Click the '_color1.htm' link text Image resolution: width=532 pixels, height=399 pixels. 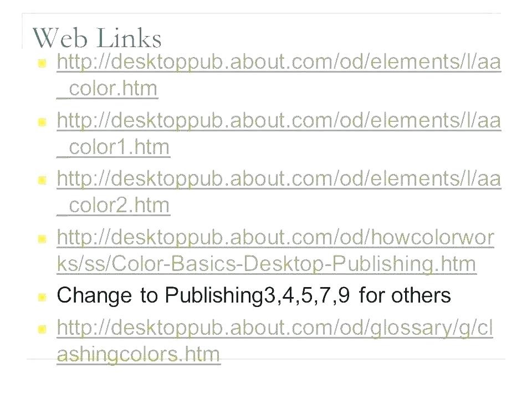(113, 148)
